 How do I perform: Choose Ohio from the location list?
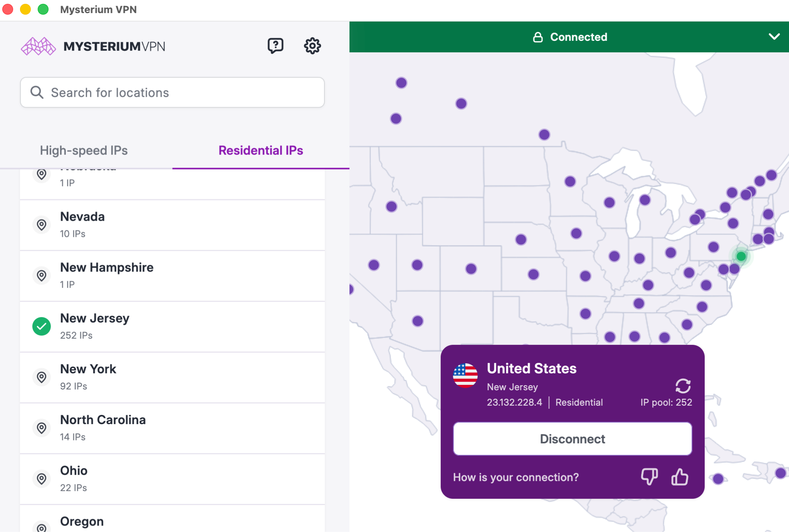tap(172, 479)
